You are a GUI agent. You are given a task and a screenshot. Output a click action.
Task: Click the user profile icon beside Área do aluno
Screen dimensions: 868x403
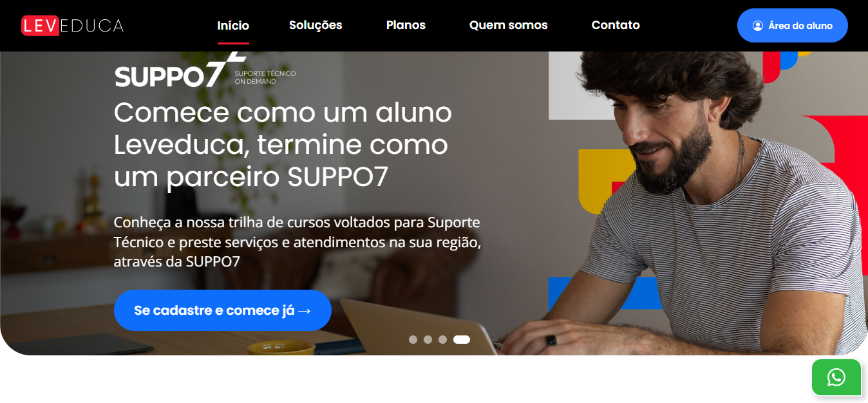758,26
